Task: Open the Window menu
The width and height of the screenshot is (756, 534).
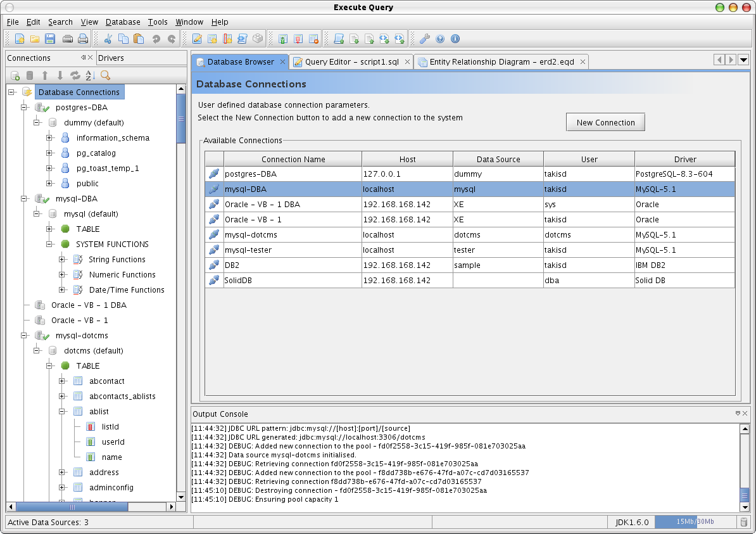Action: [189, 22]
